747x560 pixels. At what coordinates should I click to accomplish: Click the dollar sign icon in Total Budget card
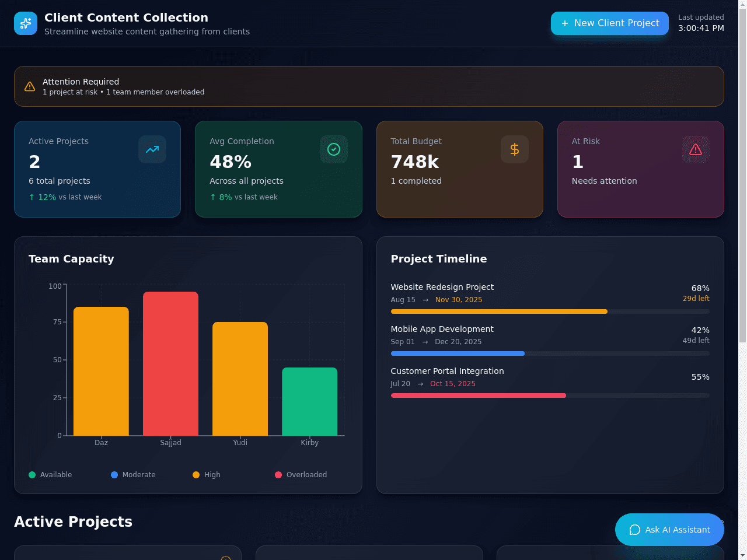(515, 149)
